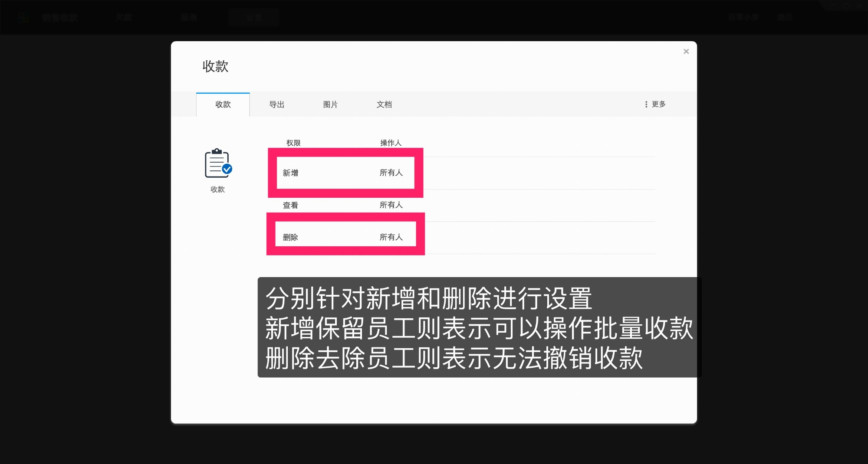
Task: Click the 所有人 operator beside 查看
Action: pos(391,205)
